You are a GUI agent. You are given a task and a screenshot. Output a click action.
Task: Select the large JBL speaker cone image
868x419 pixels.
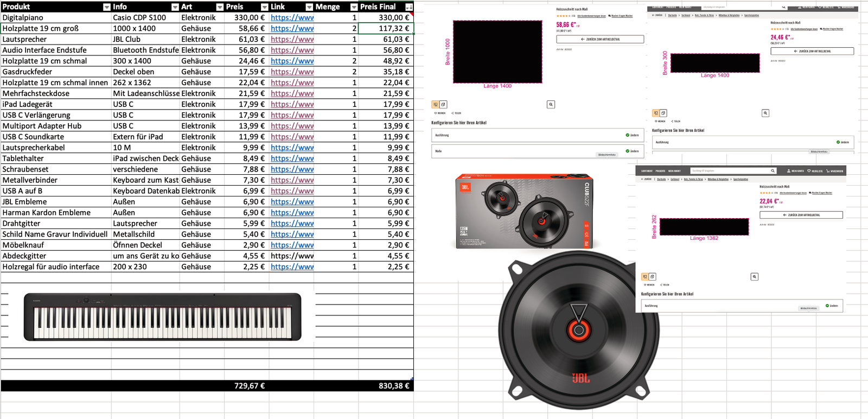[x=579, y=331]
